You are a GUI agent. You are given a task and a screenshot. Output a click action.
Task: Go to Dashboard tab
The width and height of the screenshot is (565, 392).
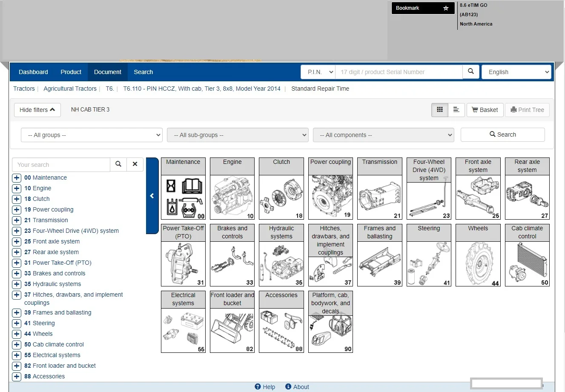[x=33, y=72]
